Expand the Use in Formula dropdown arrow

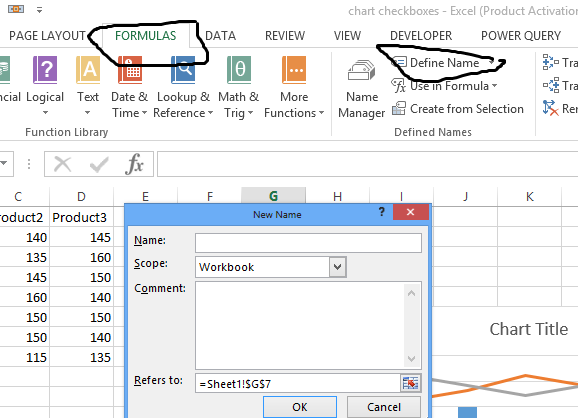(494, 86)
